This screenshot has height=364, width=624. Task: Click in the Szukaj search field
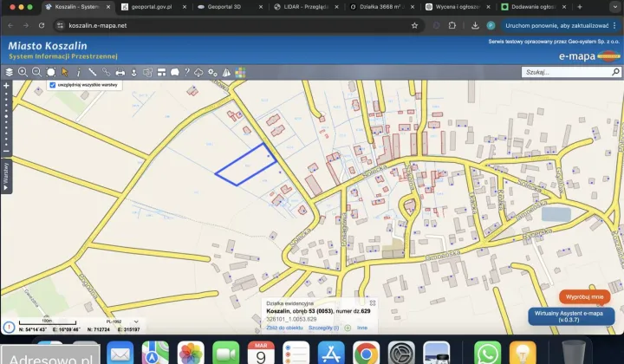pos(563,73)
